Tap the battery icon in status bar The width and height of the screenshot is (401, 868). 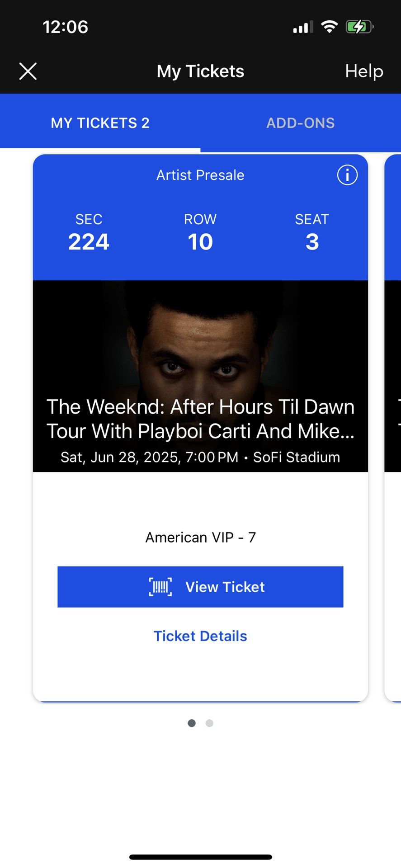pos(360,27)
